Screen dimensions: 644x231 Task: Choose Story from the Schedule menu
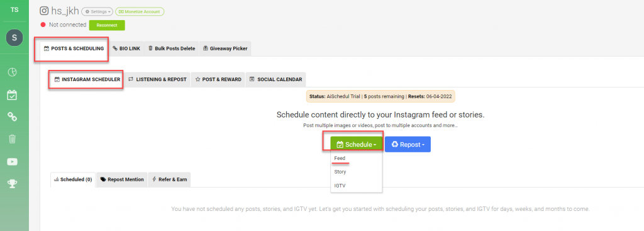(x=340, y=172)
